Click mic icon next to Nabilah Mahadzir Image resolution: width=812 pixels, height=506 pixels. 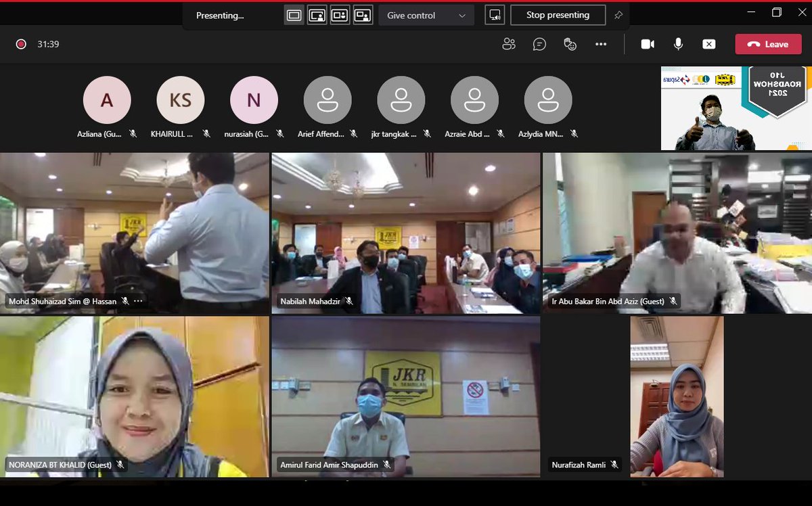coord(349,301)
